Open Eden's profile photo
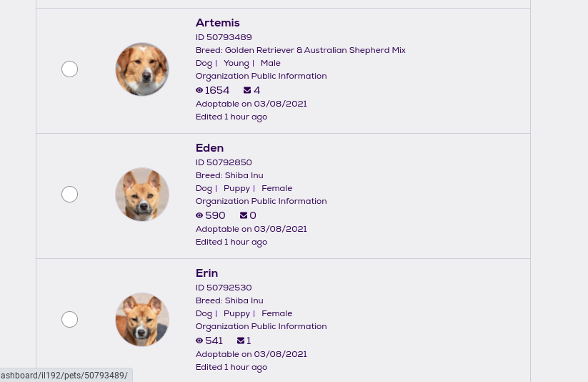Viewport: 588px width, 382px height. 142,195
